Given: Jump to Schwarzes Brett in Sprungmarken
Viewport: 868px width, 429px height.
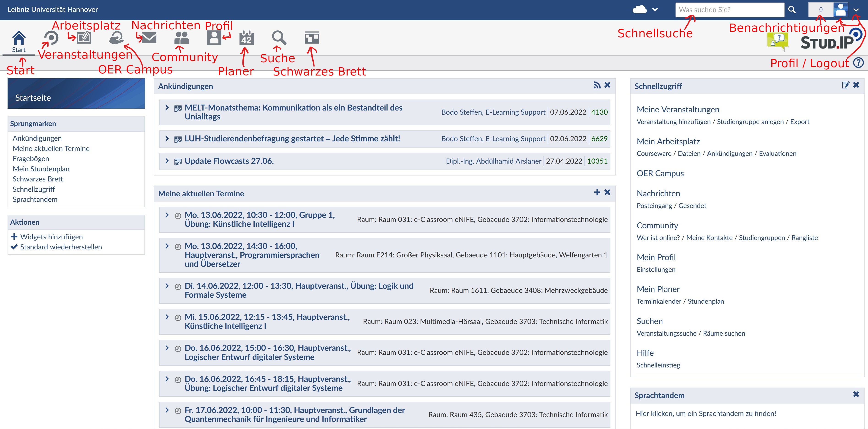Looking at the screenshot, I should [38, 179].
